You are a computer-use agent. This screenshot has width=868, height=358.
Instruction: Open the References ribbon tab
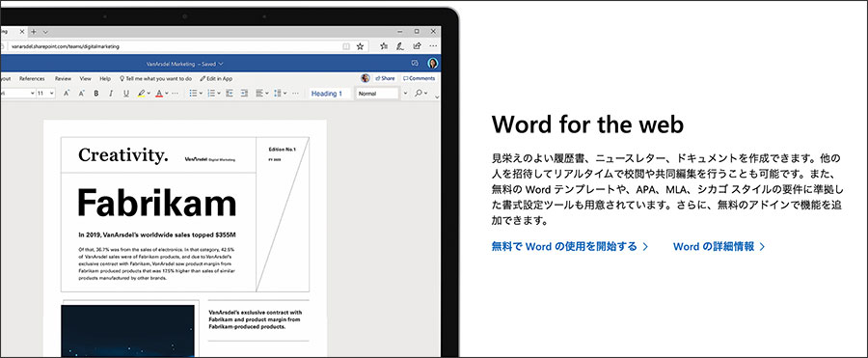click(x=32, y=79)
